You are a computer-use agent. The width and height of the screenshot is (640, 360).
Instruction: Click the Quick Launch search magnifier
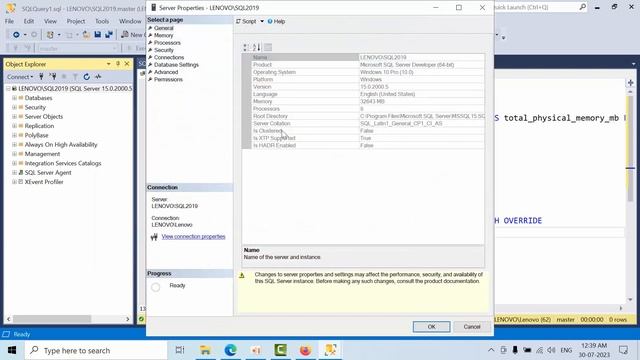pos(582,7)
